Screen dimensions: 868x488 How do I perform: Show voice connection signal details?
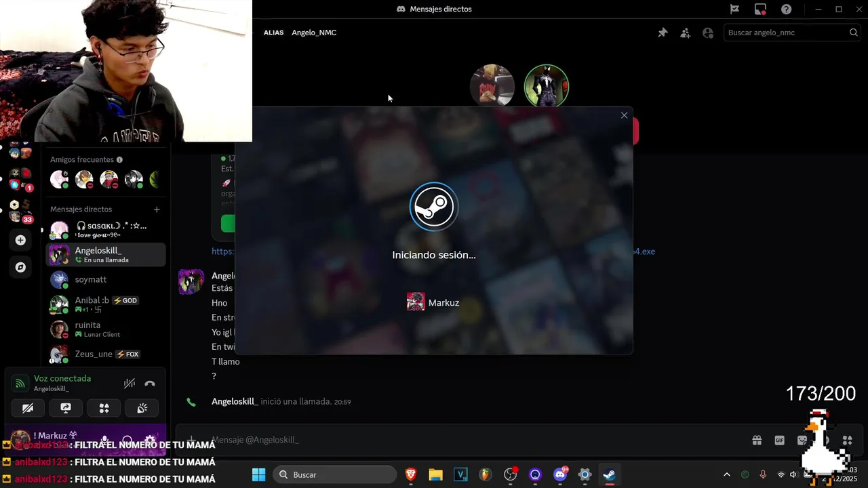[20, 384]
